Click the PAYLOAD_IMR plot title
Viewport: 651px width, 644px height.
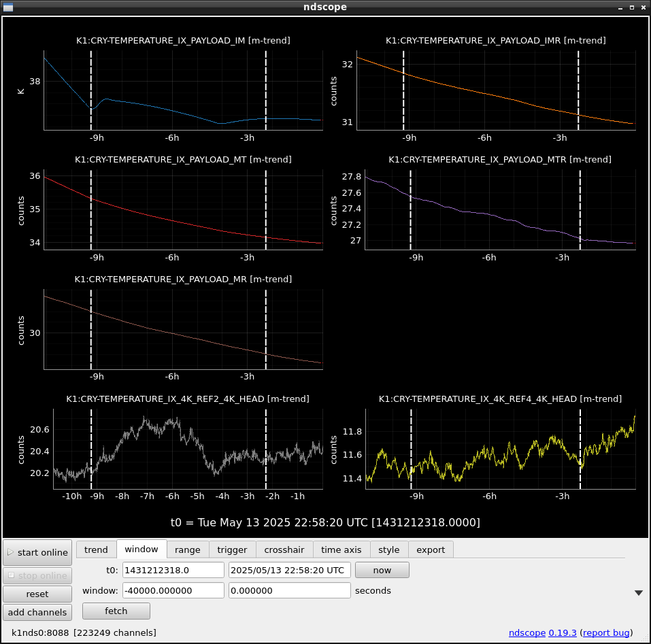point(496,41)
